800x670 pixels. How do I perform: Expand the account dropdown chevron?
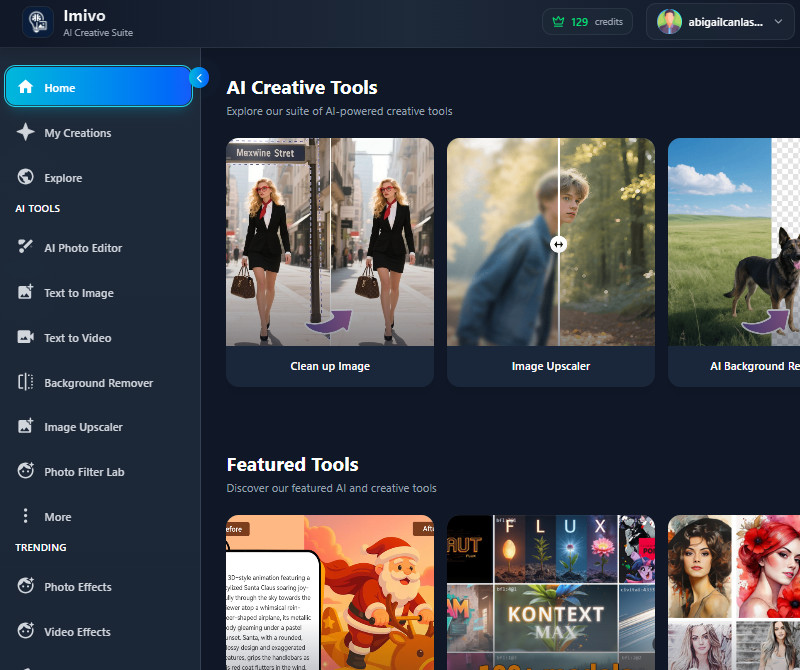point(778,22)
